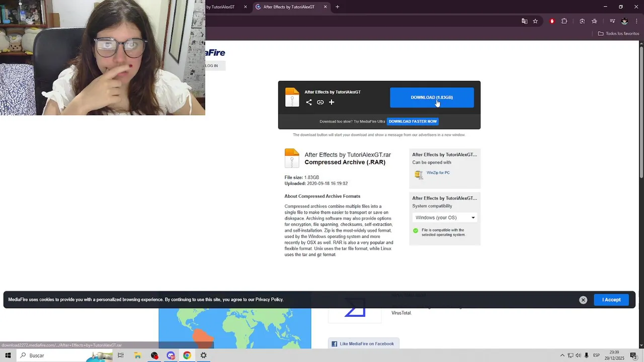
Task: Close the first TutoriAlexGT tab
Action: tap(246, 7)
